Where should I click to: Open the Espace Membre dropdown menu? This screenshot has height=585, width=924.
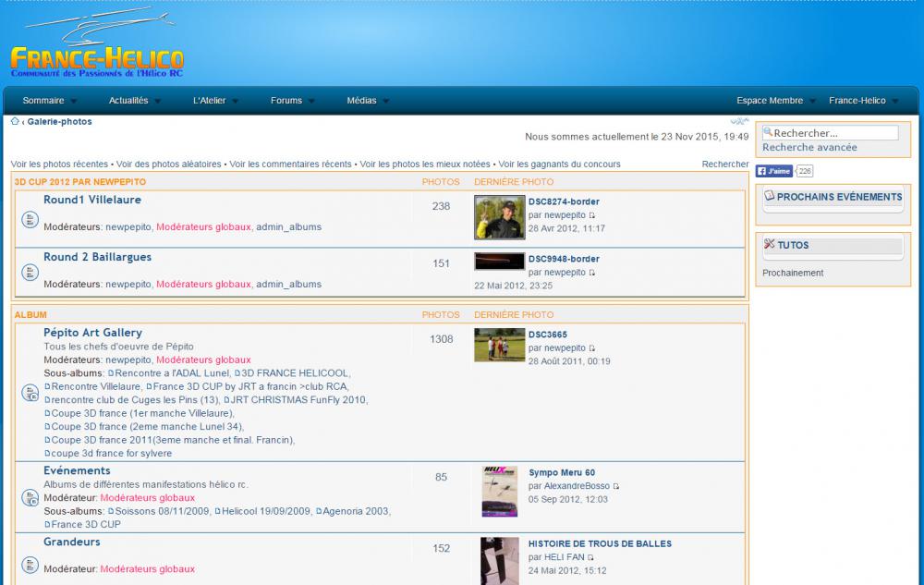click(x=776, y=101)
